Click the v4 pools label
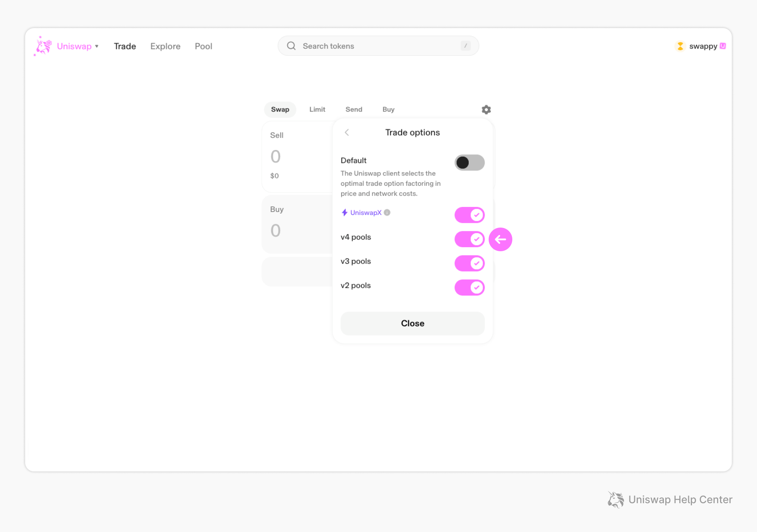 tap(356, 237)
